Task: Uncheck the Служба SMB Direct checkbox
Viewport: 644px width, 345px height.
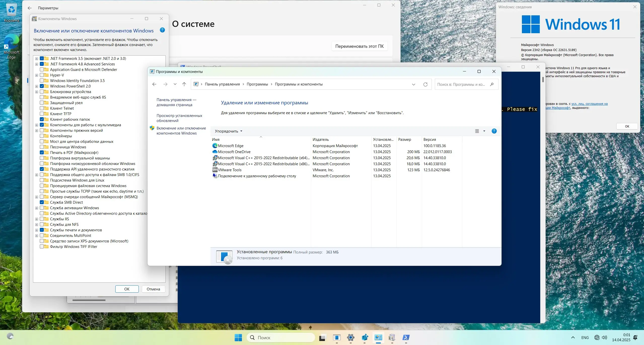Action: pos(42,202)
